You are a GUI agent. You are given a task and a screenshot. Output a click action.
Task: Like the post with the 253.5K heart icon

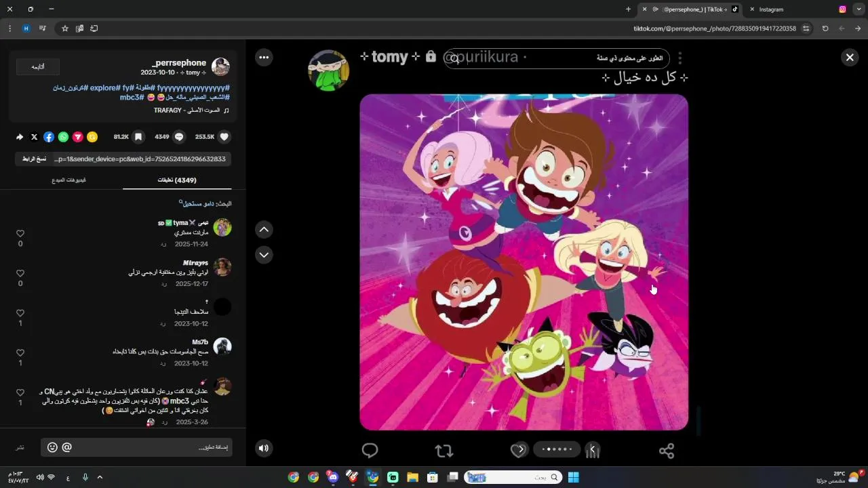click(x=224, y=137)
